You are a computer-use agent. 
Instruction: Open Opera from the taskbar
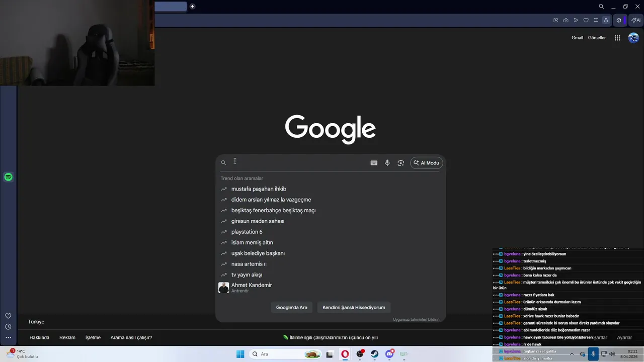(x=345, y=354)
